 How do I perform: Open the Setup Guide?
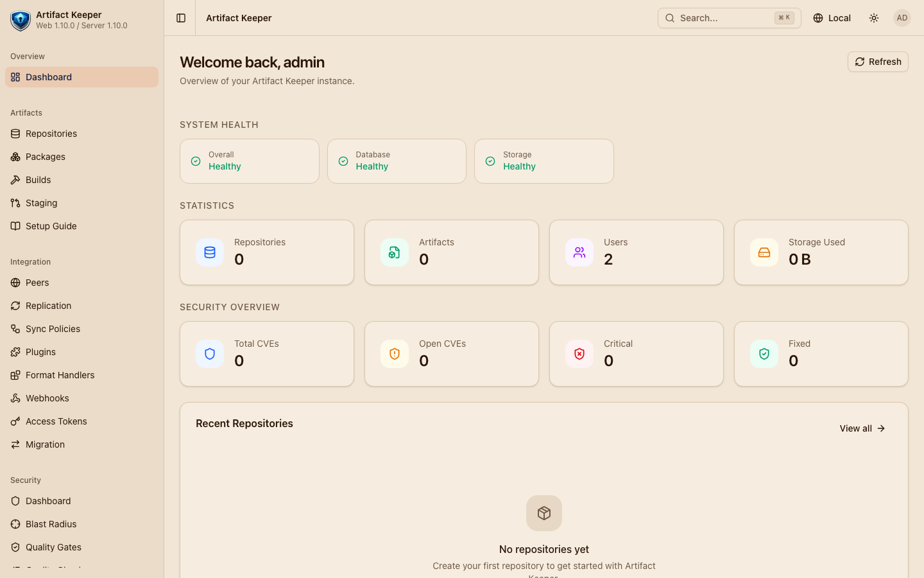coord(81,226)
